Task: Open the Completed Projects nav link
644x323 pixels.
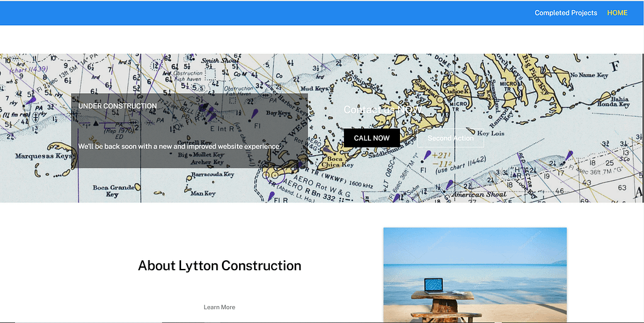Action: 565,13
